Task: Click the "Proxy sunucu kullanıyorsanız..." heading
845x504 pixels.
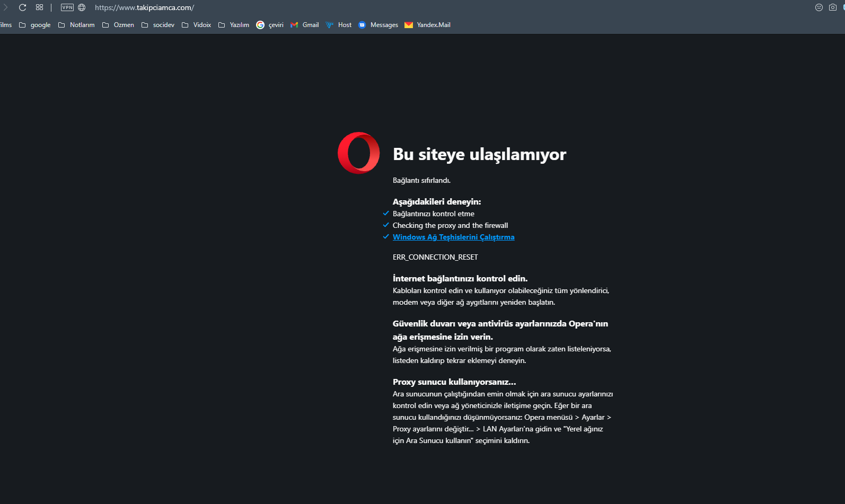Action: 454,382
